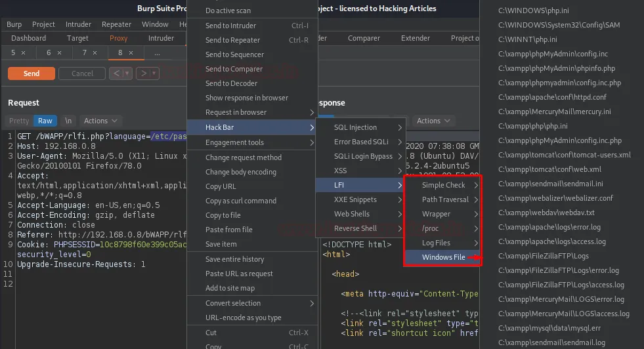Image resolution: width=644 pixels, height=349 pixels.
Task: Pick C:\xampp\apache\conf\httpd.conf payload
Action: [x=552, y=97]
